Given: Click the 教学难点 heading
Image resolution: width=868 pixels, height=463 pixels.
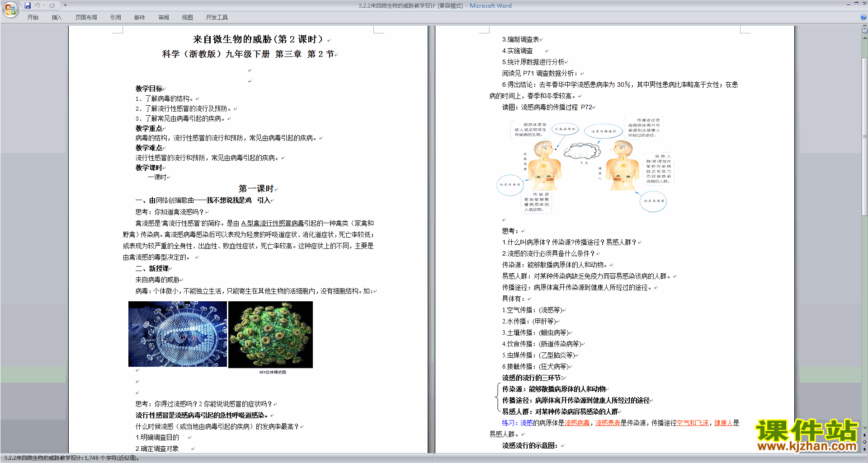Looking at the screenshot, I should 149,148.
